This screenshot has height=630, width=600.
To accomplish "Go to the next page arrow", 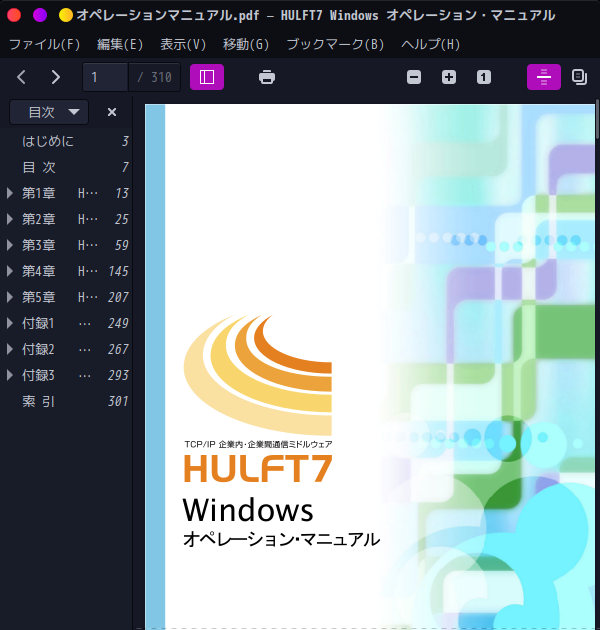I will coord(56,77).
